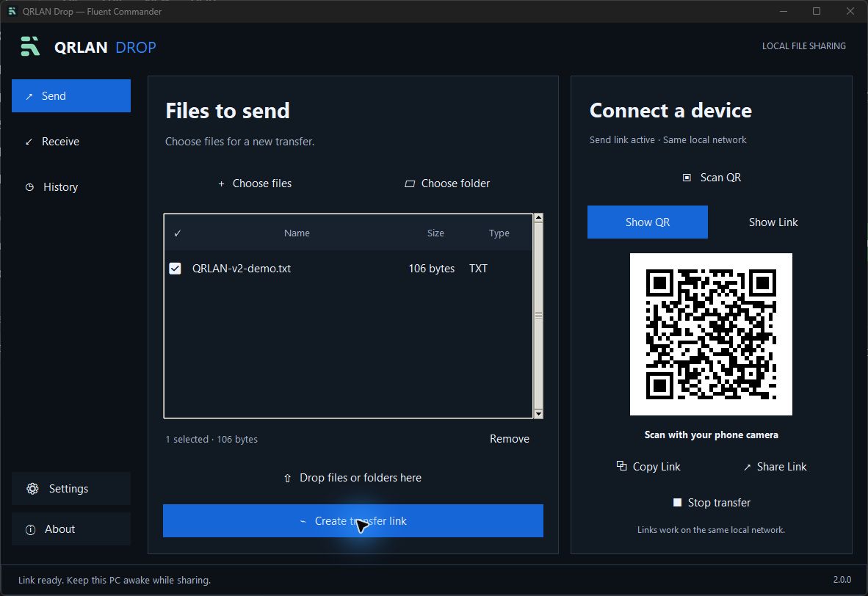Viewport: 868px width, 596px height.
Task: Switch to the Show Link tab
Action: [773, 222]
